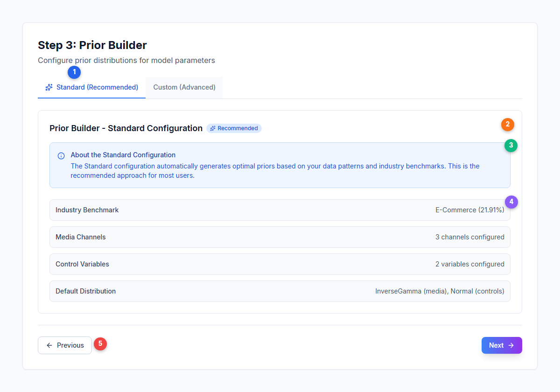Click purple annotation marker number 4

pyautogui.click(x=511, y=202)
